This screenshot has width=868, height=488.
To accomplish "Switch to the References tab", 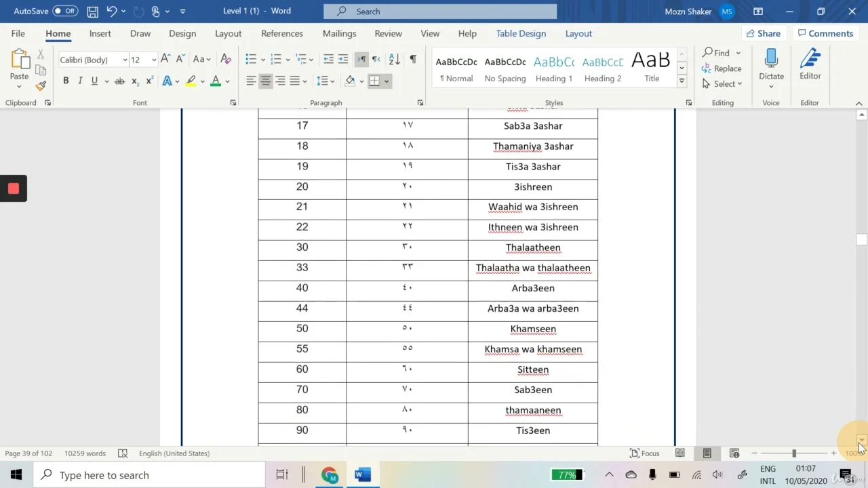I will [x=281, y=33].
